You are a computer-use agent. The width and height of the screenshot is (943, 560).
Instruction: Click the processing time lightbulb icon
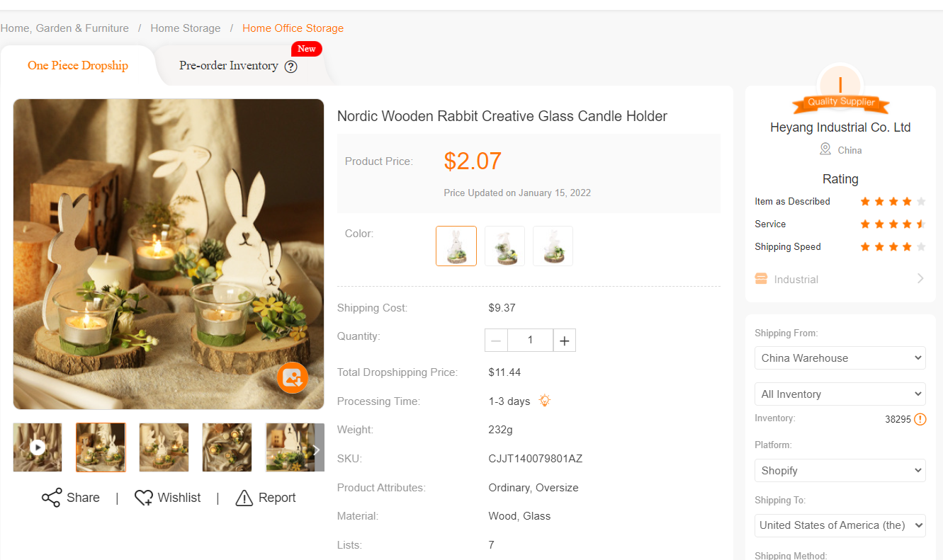(544, 401)
